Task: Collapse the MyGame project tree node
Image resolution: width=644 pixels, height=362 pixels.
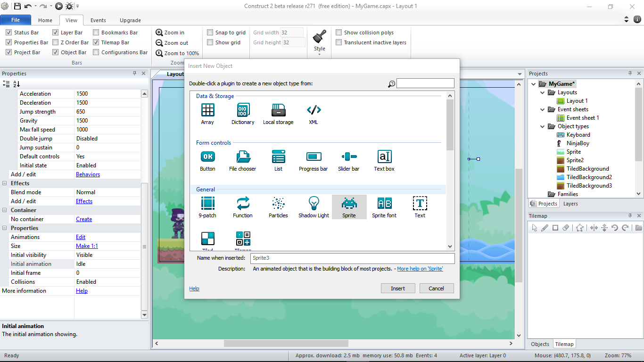Action: point(534,84)
